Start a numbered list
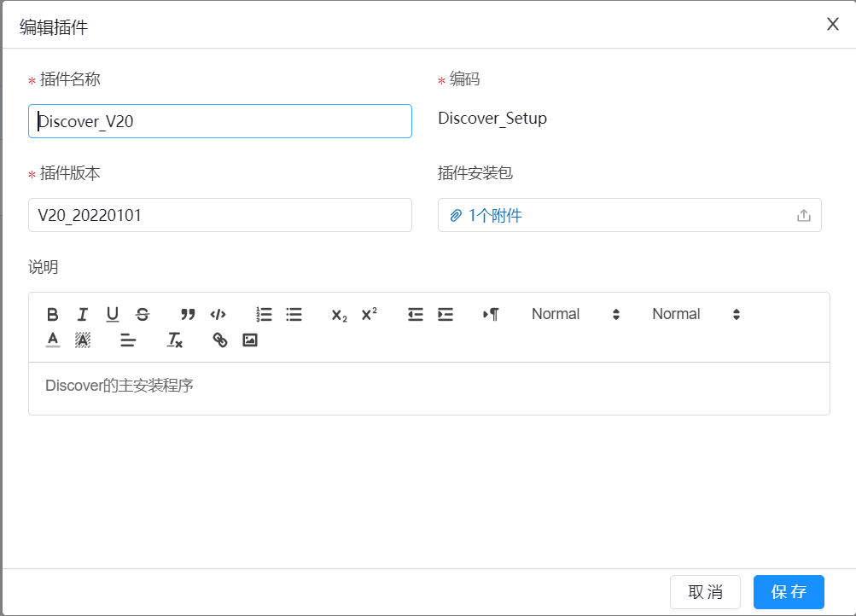This screenshot has height=616, width=856. (264, 314)
